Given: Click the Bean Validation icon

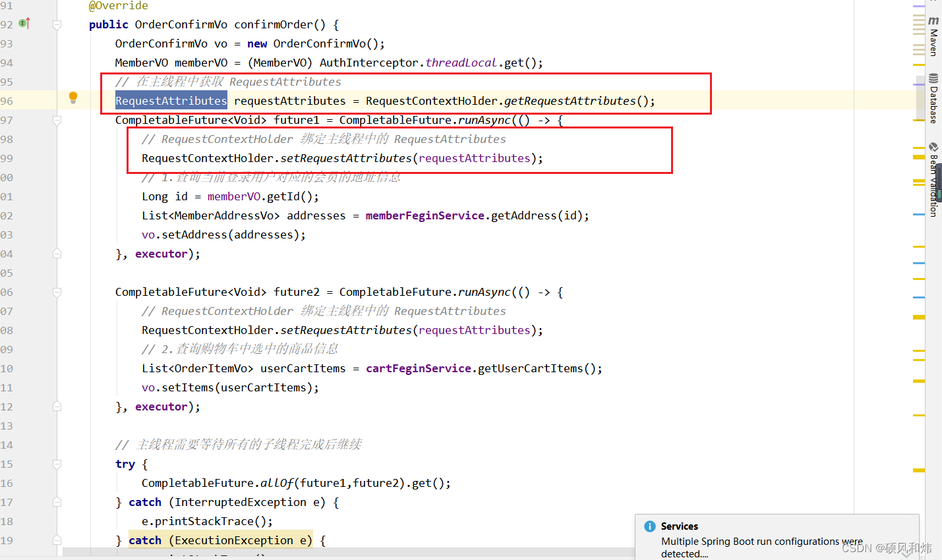Looking at the screenshot, I should point(933,147).
